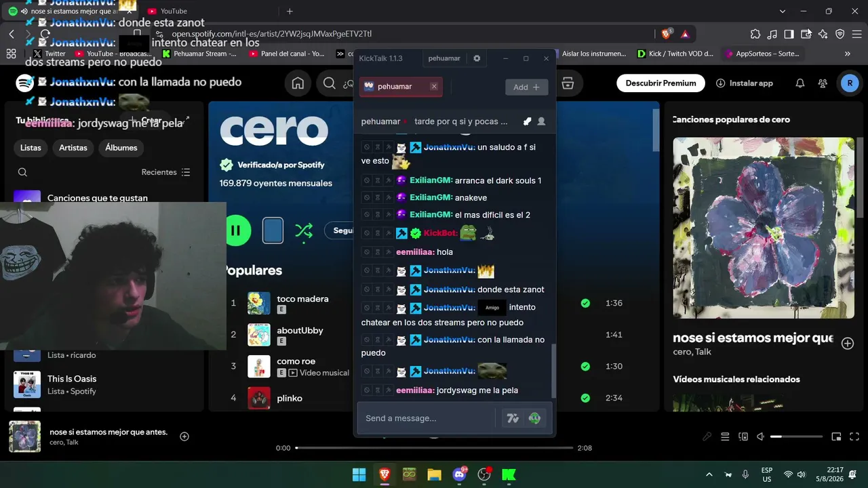Click username KickBot in chat

(440, 233)
